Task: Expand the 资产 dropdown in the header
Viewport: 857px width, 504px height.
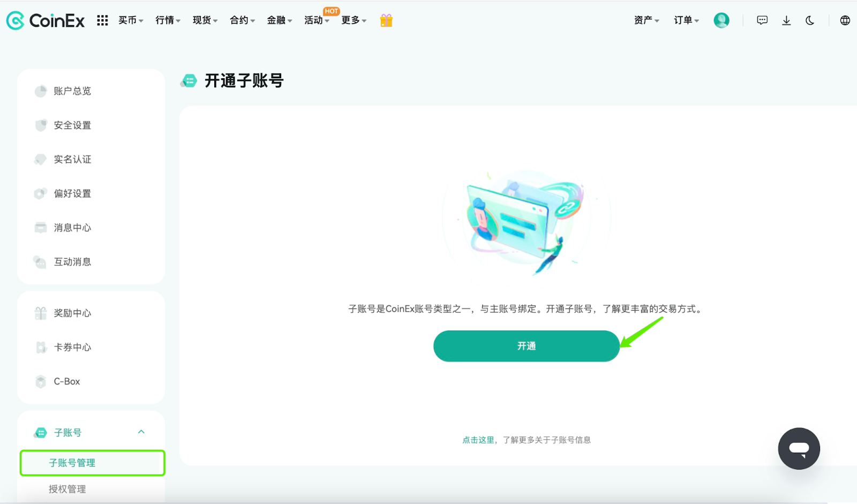Action: [646, 20]
